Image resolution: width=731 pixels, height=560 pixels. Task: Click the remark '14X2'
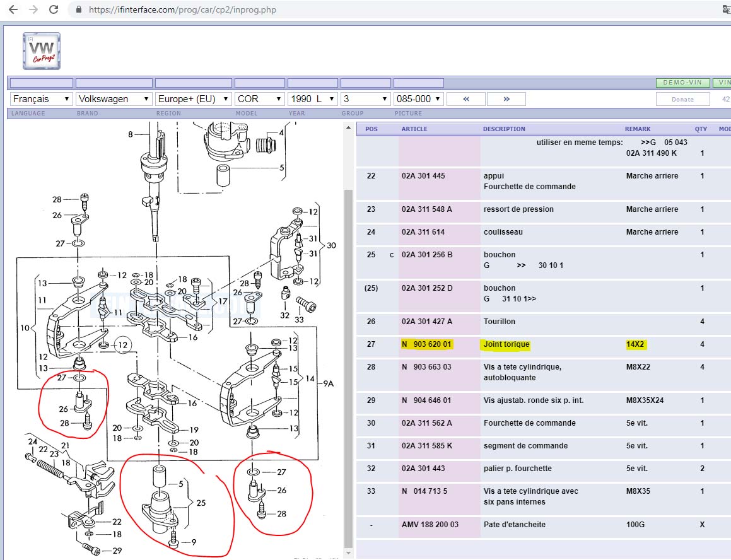click(x=635, y=344)
